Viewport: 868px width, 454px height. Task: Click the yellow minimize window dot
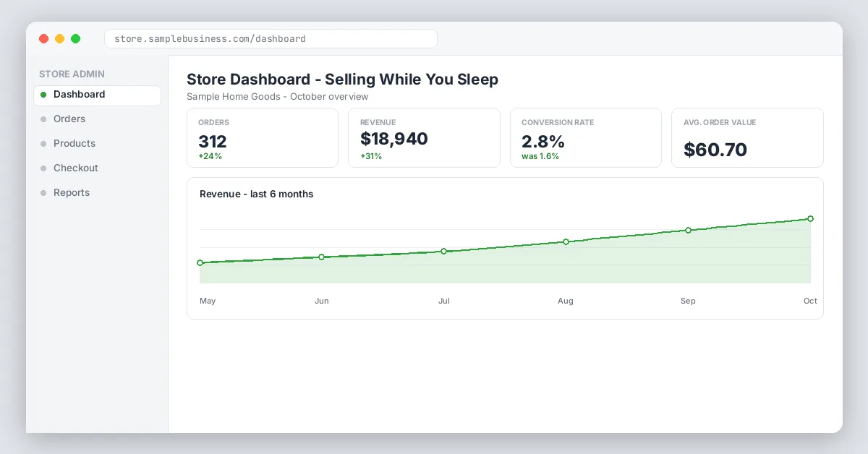(x=59, y=39)
